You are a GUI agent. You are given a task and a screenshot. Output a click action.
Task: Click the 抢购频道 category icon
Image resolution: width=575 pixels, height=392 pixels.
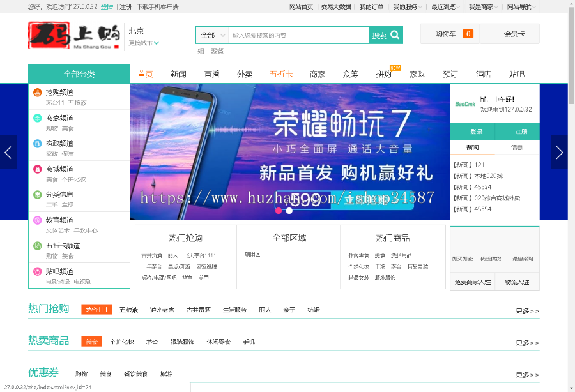[x=38, y=93]
